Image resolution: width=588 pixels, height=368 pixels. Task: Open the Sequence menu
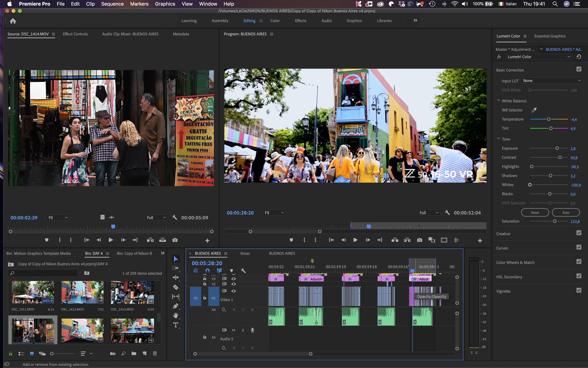112,4
